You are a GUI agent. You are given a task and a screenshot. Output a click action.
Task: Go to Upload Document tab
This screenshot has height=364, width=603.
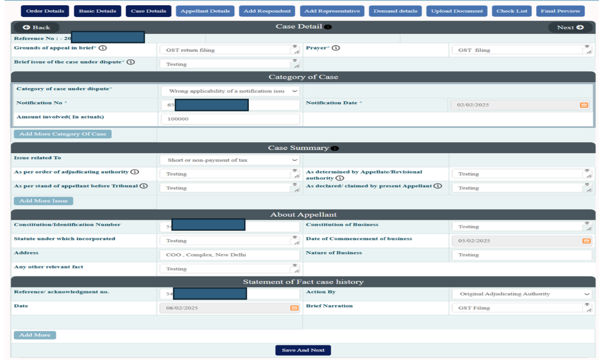tap(457, 11)
